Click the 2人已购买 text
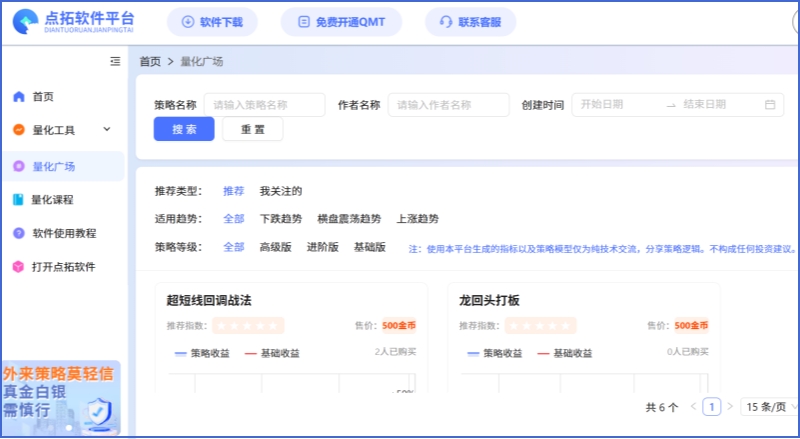 pos(395,352)
